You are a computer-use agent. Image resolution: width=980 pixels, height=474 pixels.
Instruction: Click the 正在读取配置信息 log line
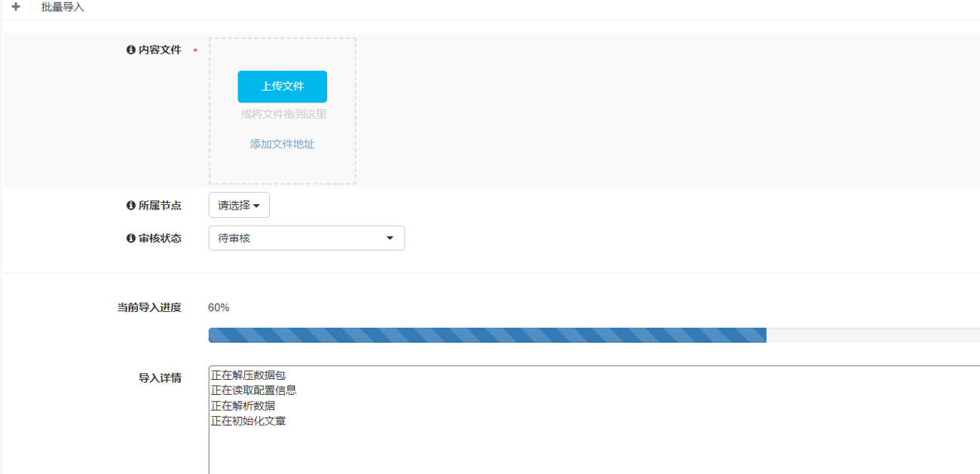tap(253, 390)
